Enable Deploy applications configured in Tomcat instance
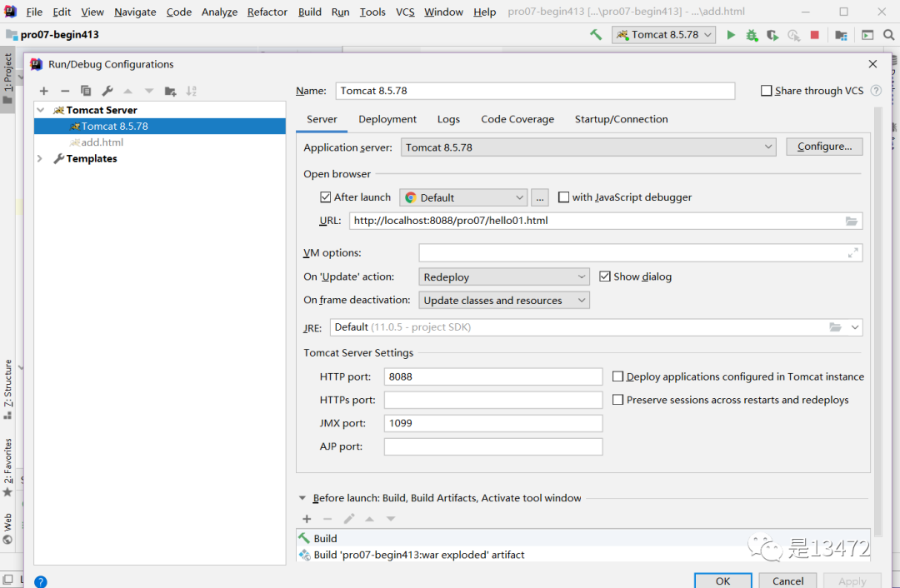This screenshot has height=588, width=900. click(x=617, y=376)
